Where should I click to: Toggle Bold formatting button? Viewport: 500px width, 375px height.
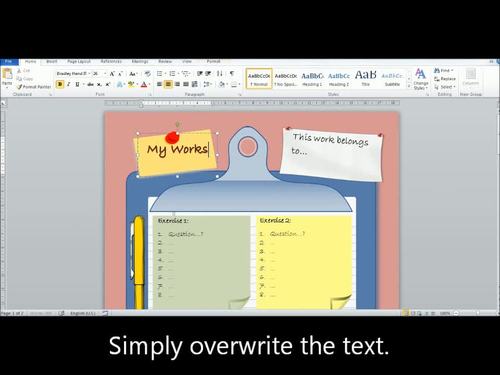click(x=60, y=84)
